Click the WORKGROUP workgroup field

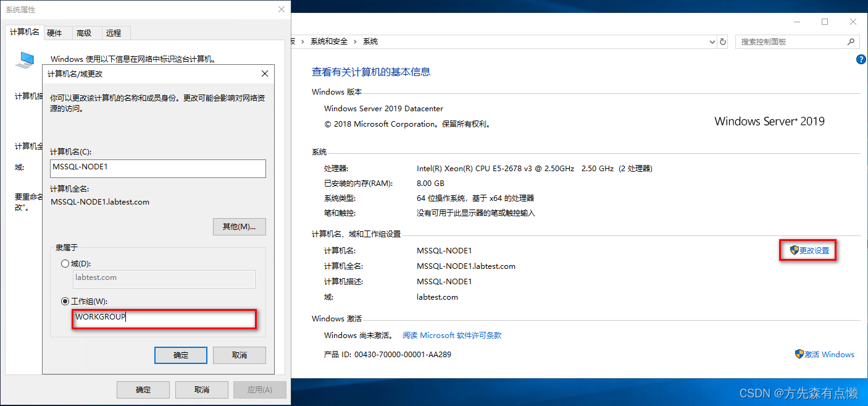click(164, 319)
